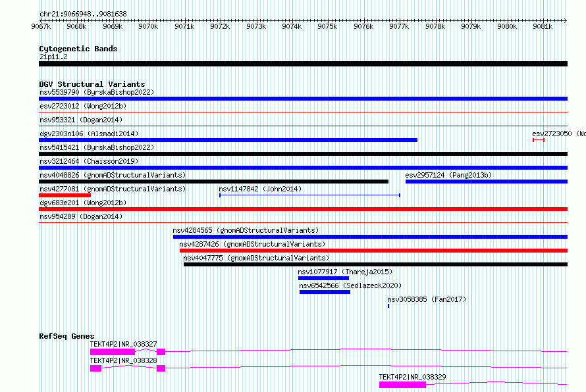The width and height of the screenshot is (586, 392).
Task: Click the nsv4277081 gnomAD variant label
Action: (113, 189)
